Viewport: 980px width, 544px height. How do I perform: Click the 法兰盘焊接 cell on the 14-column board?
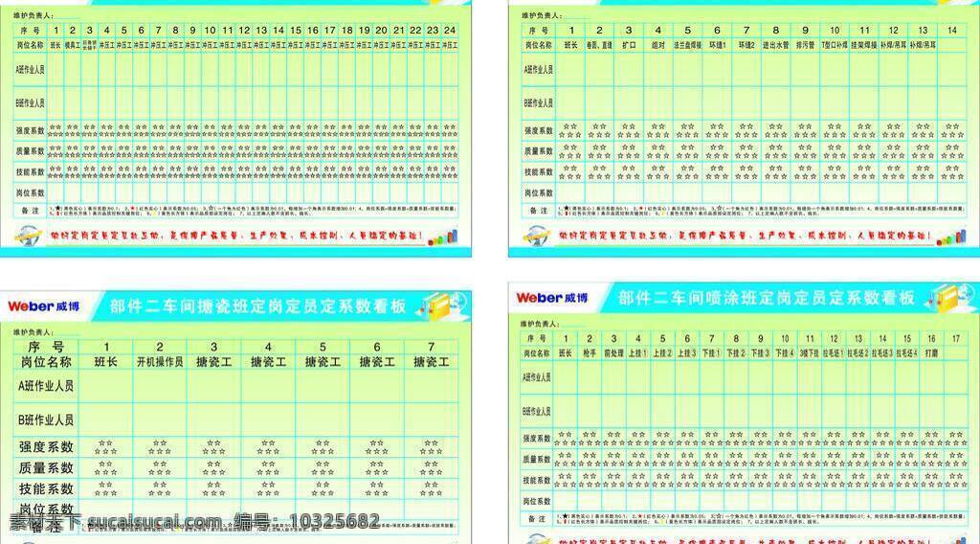point(687,46)
